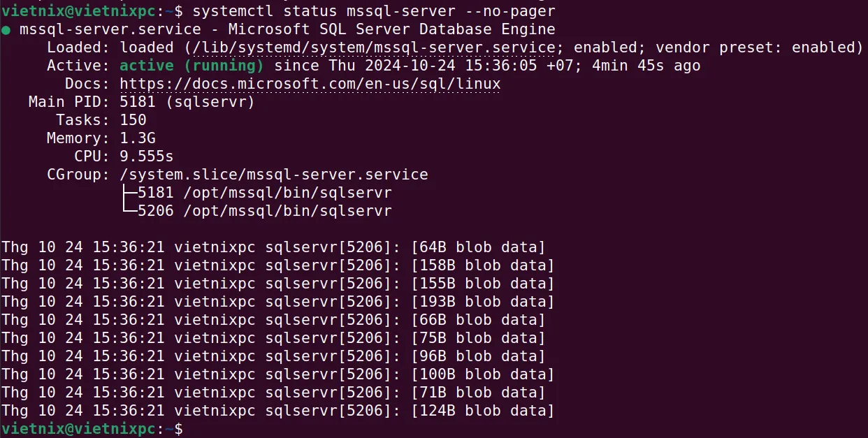This screenshot has height=438, width=868.
Task: Open the docs.microsoft.com SQL Linux link
Action: (x=310, y=84)
